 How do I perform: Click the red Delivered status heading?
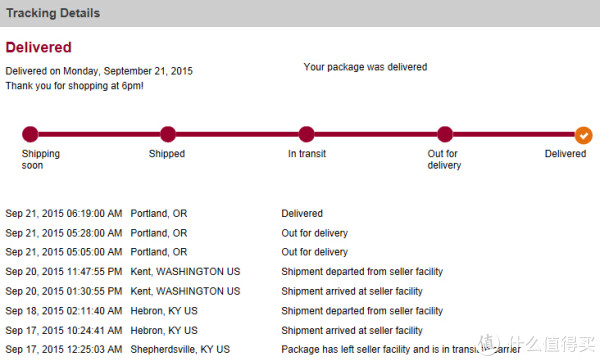39,47
